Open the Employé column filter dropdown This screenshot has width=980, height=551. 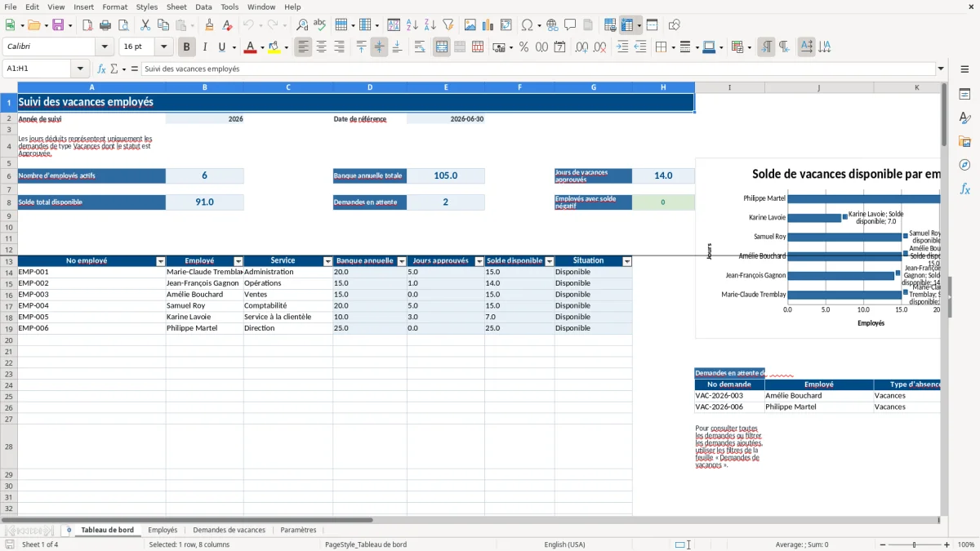(238, 261)
